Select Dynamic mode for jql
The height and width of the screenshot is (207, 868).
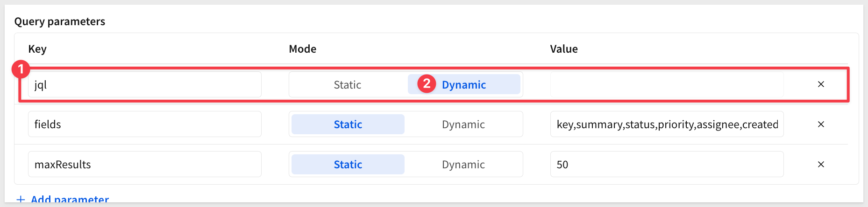tap(464, 85)
